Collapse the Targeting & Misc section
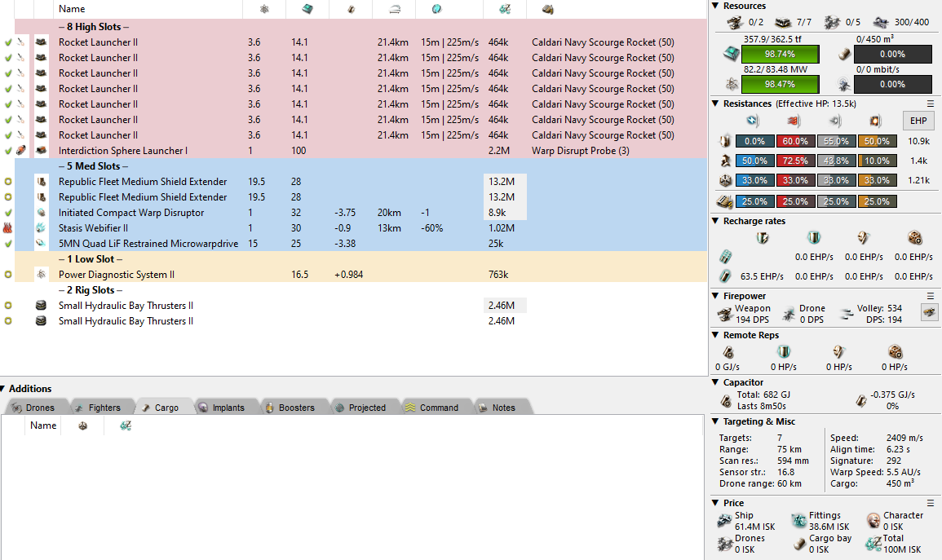The height and width of the screenshot is (560, 942). (715, 421)
